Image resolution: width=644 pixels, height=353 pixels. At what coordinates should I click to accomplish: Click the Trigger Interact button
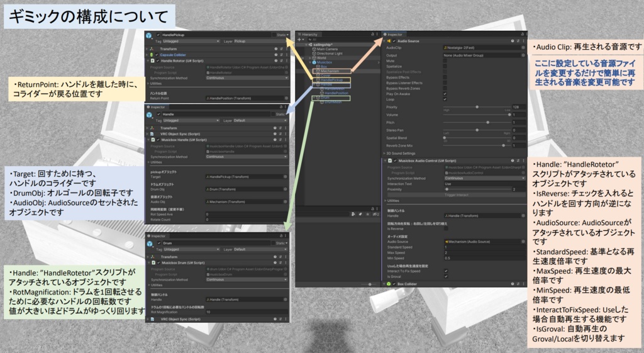click(456, 195)
